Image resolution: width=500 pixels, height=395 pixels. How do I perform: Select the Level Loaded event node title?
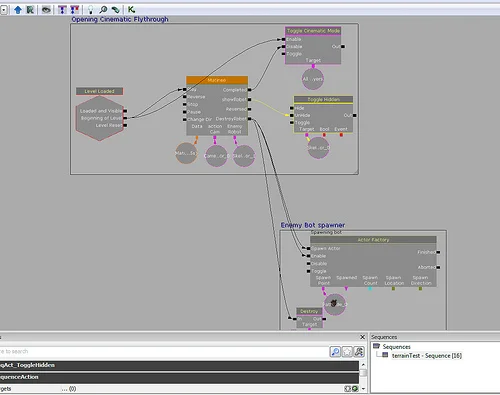pos(99,91)
